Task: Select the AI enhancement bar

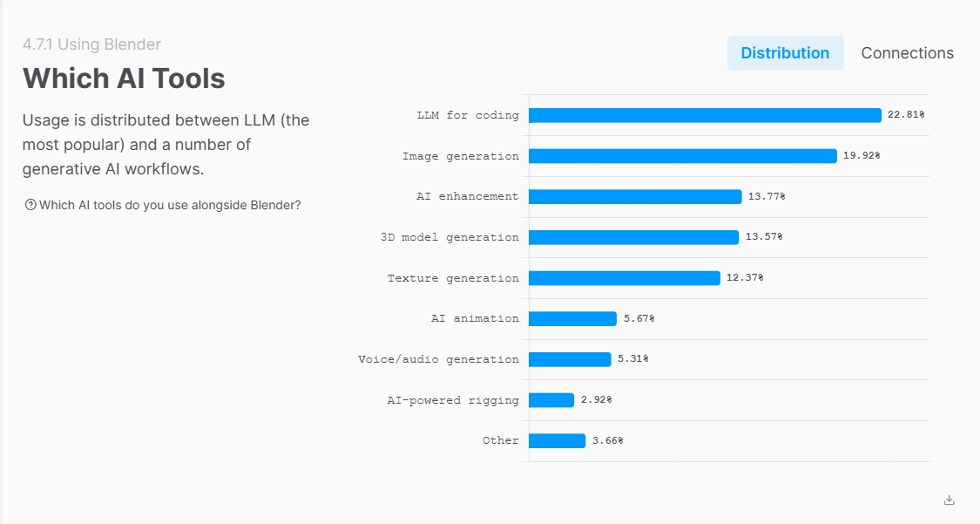Action: click(635, 197)
